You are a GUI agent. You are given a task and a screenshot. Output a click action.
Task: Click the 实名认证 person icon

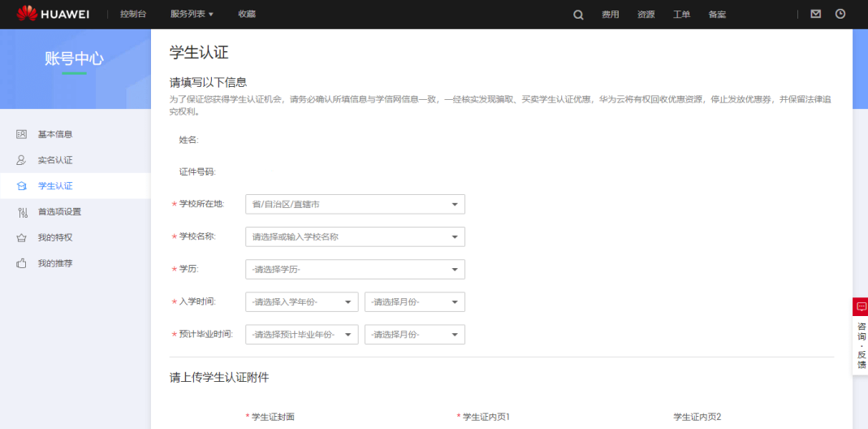[x=22, y=160]
